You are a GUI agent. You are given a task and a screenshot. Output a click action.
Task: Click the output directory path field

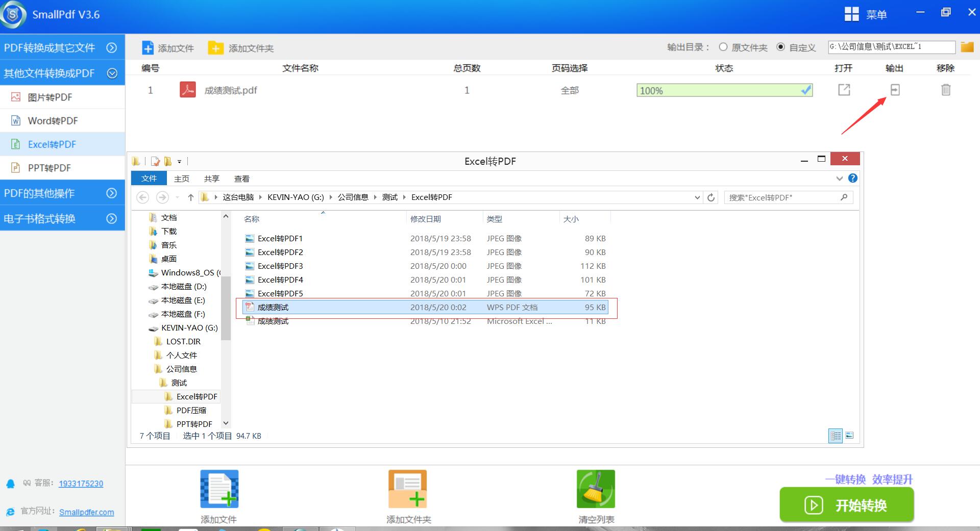tap(891, 47)
